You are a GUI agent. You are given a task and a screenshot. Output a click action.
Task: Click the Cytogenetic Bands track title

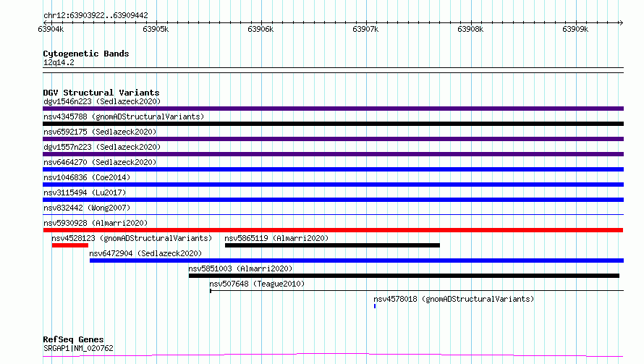point(86,54)
